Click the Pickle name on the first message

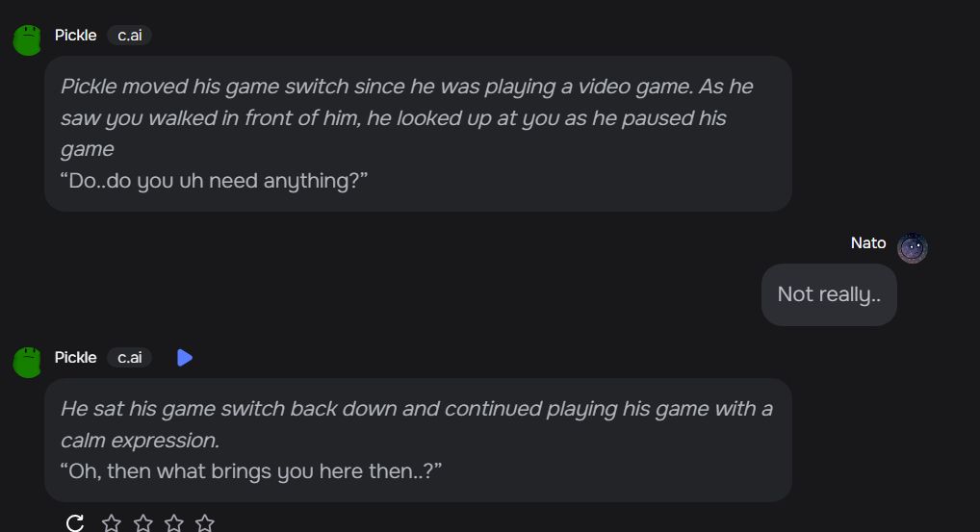(x=76, y=36)
